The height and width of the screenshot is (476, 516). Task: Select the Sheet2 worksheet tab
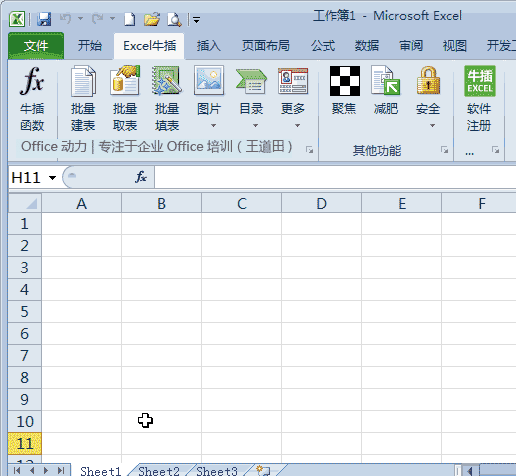(x=159, y=470)
